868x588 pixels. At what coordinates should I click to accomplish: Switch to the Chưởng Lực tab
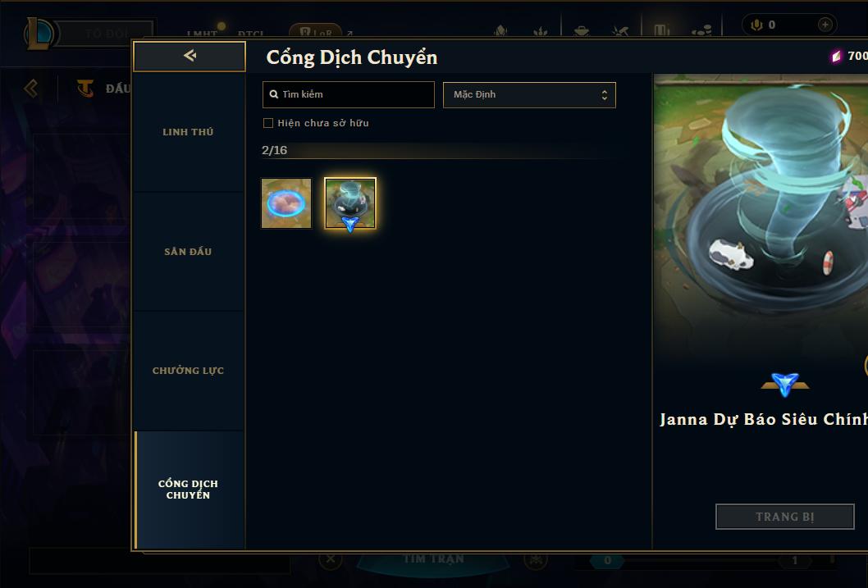(x=189, y=371)
